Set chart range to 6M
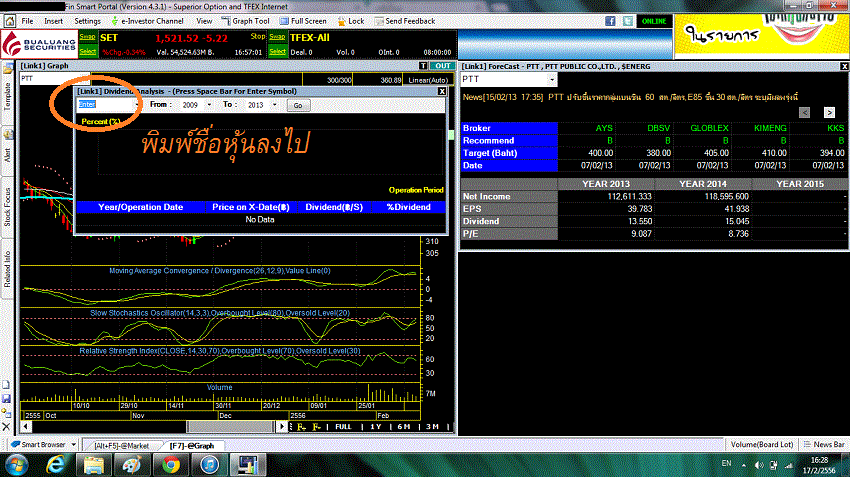This screenshot has width=850, height=477. [x=403, y=427]
